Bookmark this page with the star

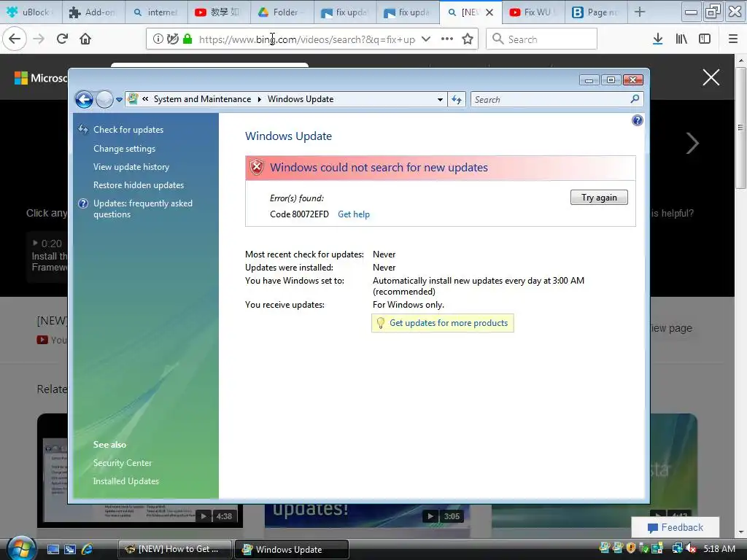468,39
